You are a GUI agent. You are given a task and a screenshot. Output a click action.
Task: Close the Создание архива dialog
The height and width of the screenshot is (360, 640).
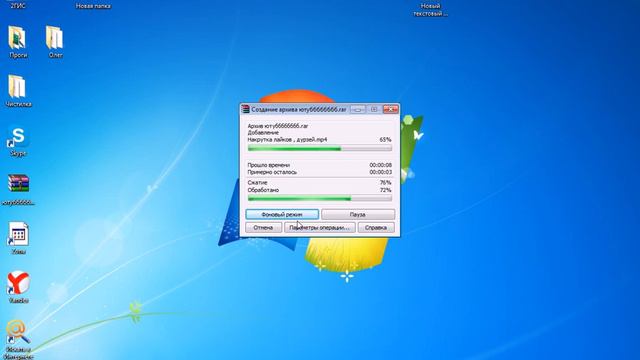391,109
